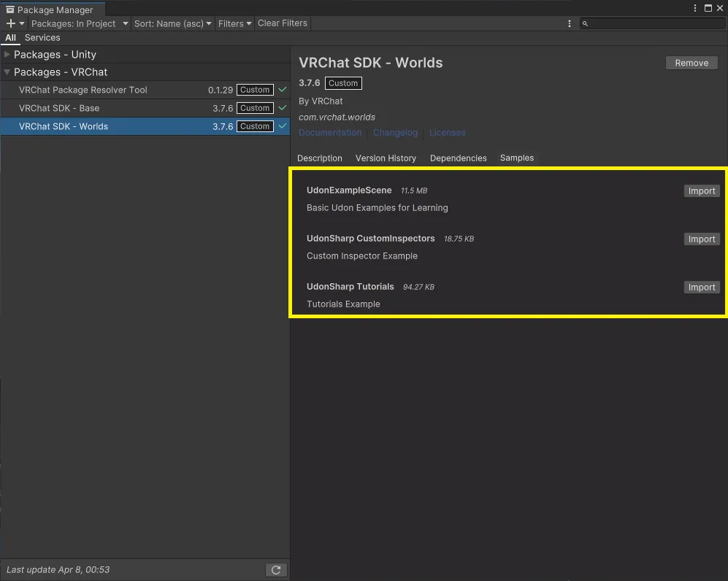This screenshot has height=581, width=728.
Task: Click the 94.27 KB size label
Action: click(419, 288)
